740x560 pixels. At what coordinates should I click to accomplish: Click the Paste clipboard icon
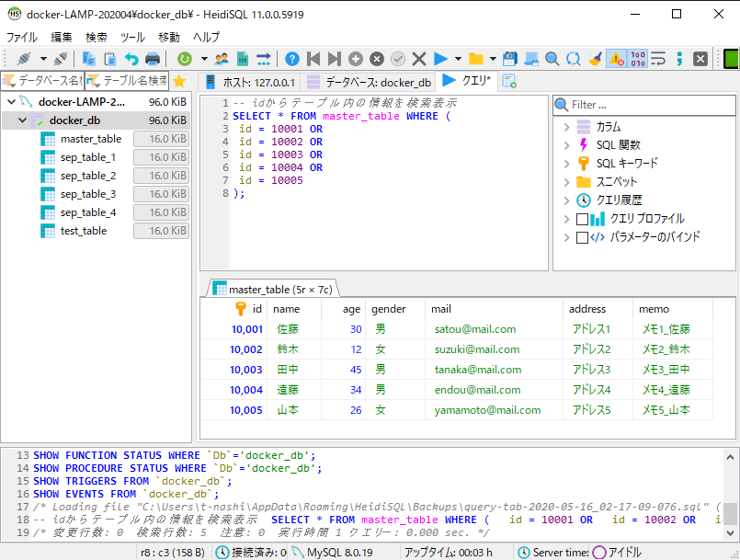110,59
